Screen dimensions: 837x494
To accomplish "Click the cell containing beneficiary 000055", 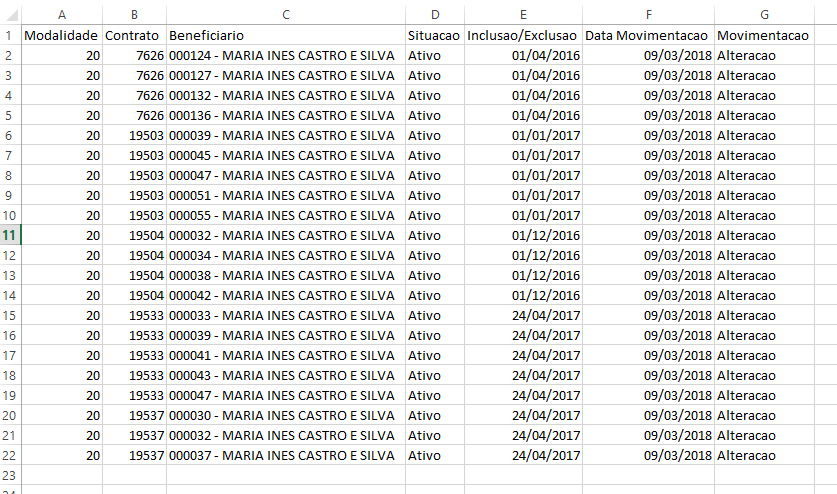I will (285, 215).
